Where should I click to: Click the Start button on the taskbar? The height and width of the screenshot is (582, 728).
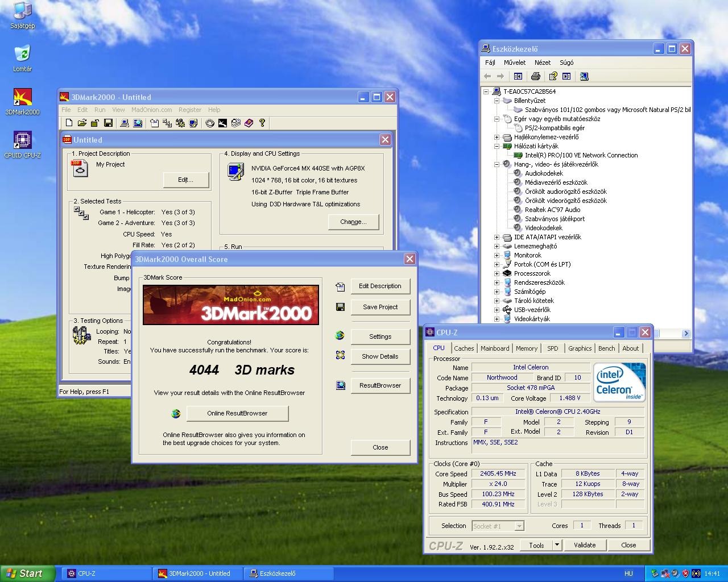click(27, 573)
